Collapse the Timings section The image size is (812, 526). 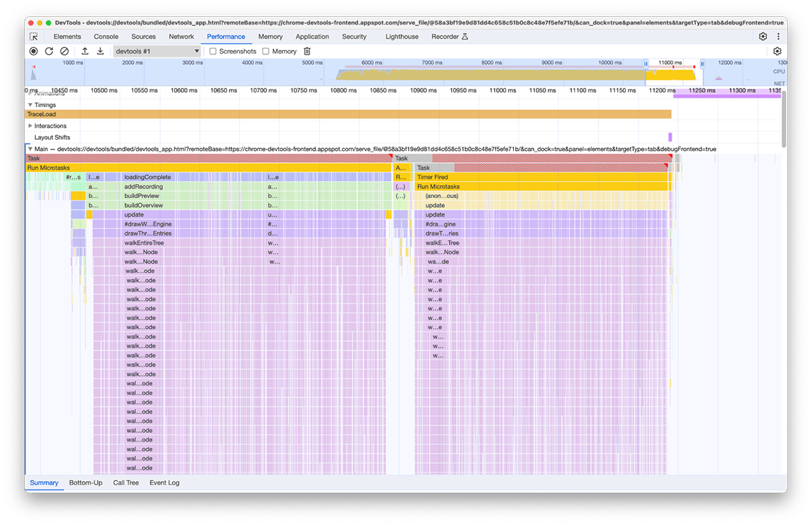click(x=32, y=104)
